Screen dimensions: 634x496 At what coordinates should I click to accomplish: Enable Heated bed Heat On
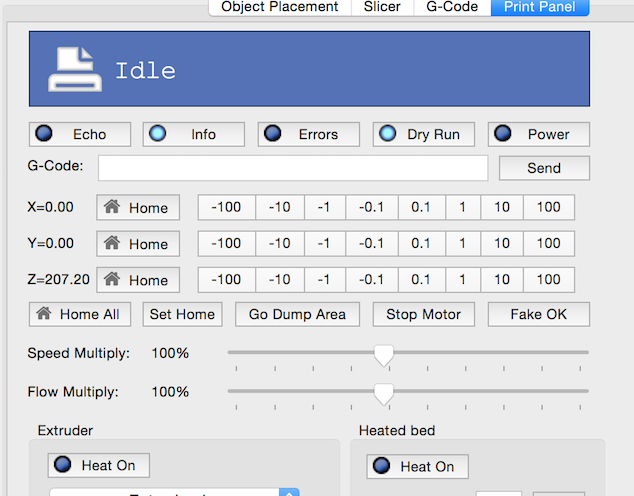click(417, 466)
